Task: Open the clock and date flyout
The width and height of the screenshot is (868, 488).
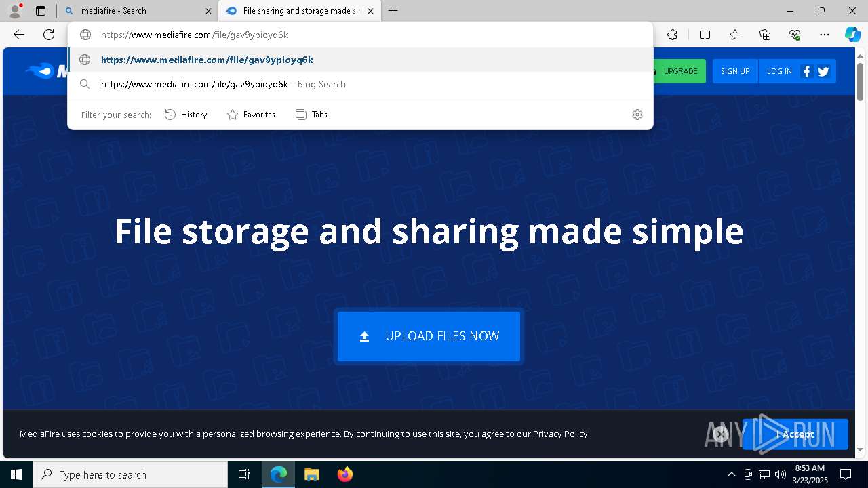Action: point(810,474)
